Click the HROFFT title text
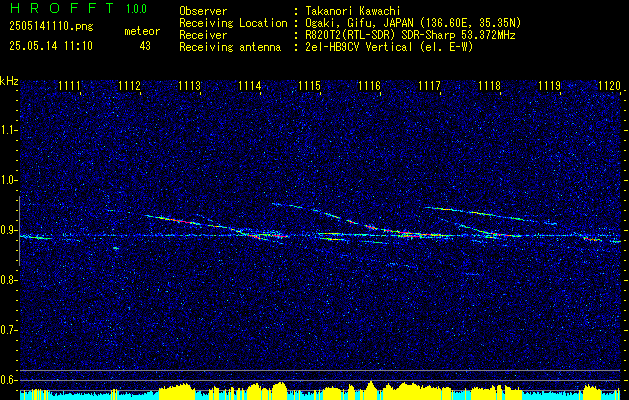The height and width of the screenshot is (400, 629). (x=62, y=8)
